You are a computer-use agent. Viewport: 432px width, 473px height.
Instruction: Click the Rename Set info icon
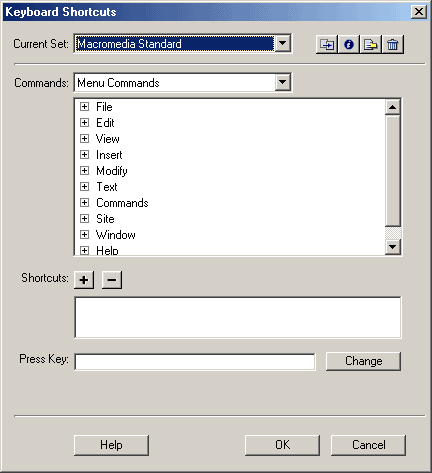[349, 44]
